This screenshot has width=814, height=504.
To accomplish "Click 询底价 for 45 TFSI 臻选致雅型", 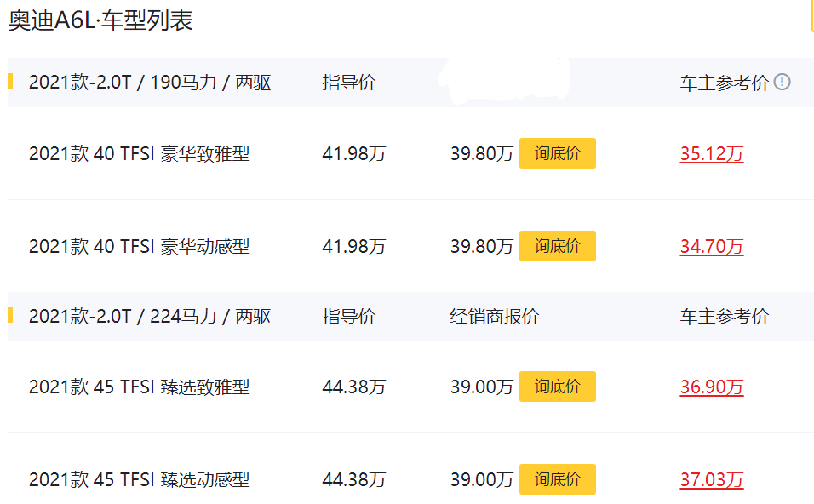I will pos(558,387).
